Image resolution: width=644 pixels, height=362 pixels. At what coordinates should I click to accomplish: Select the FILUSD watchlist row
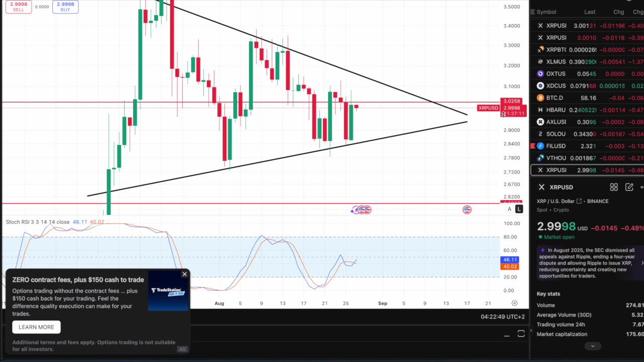tap(588, 146)
